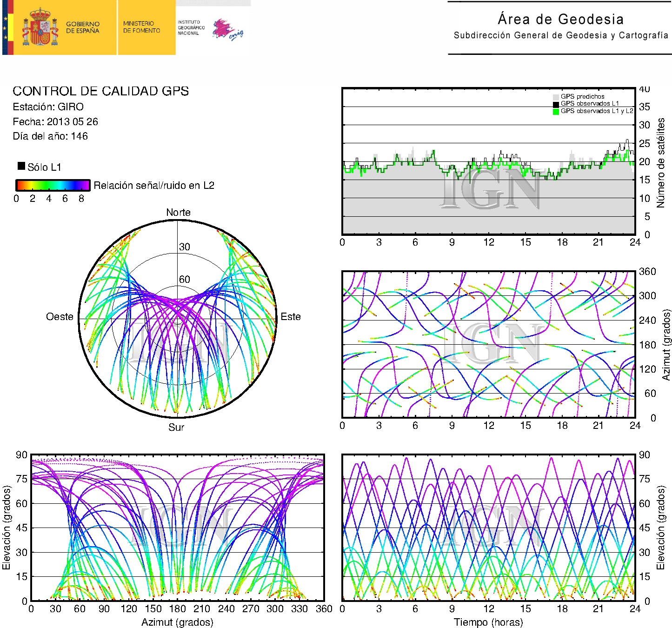The height and width of the screenshot is (628, 672).
Task: Click the Spanish coat of arms logo
Action: [40, 27]
